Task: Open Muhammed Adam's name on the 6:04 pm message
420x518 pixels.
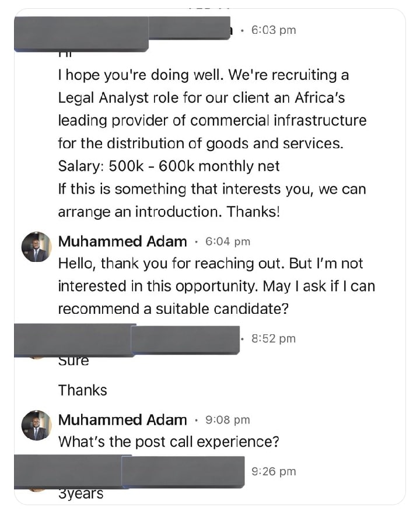Action: [123, 242]
